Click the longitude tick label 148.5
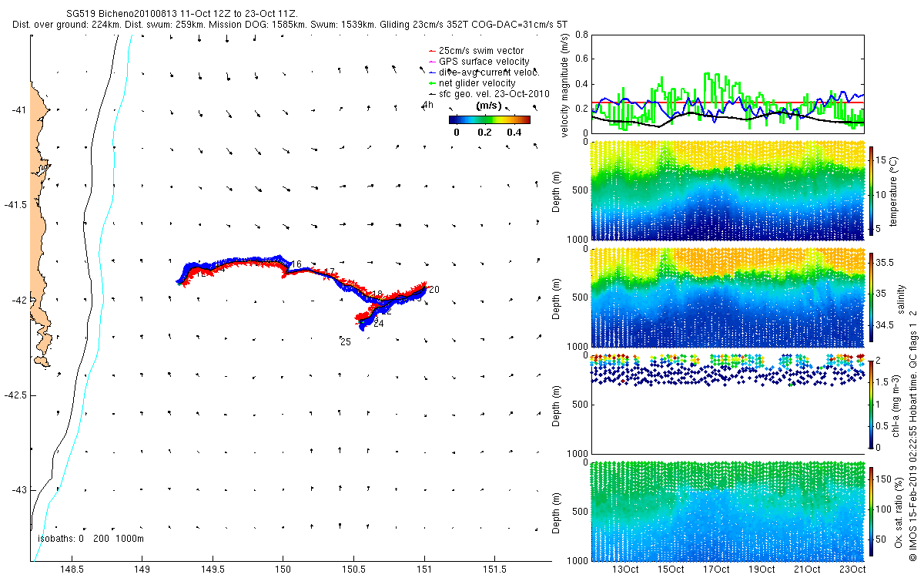 click(72, 570)
